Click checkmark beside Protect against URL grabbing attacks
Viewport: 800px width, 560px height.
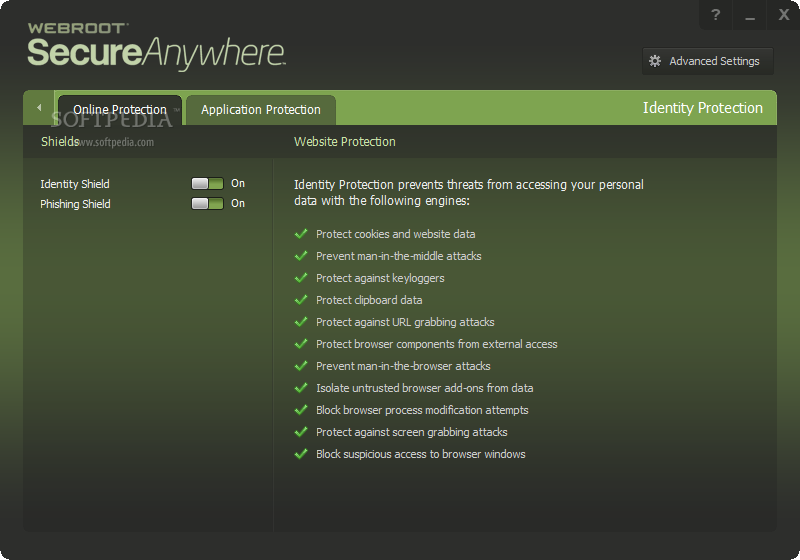click(301, 321)
